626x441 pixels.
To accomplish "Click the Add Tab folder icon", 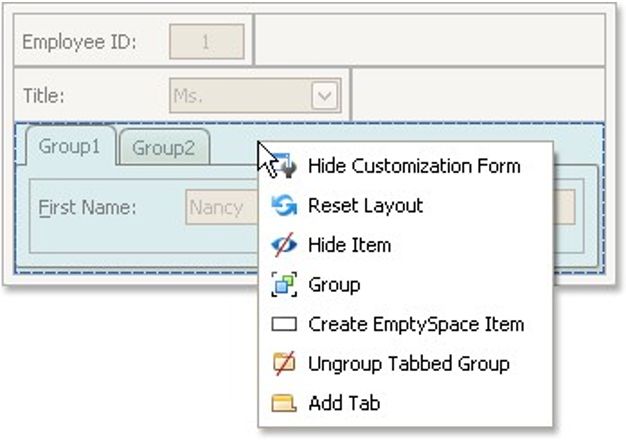I will point(284,404).
